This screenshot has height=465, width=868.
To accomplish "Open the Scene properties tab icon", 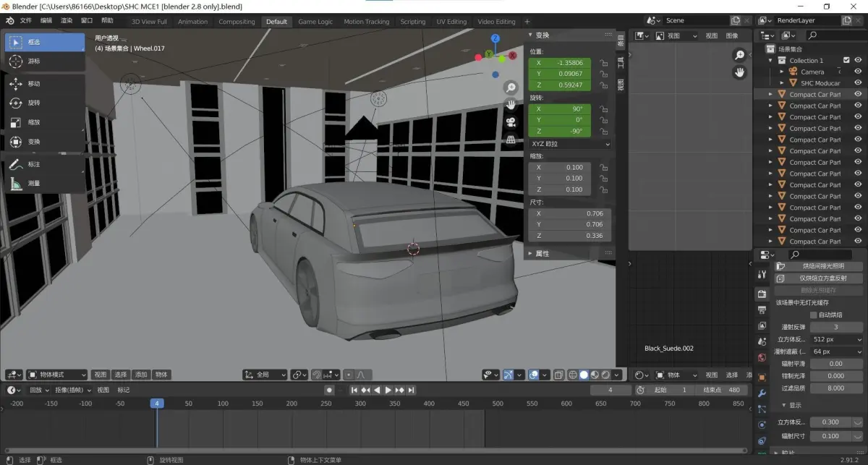I will [x=762, y=342].
